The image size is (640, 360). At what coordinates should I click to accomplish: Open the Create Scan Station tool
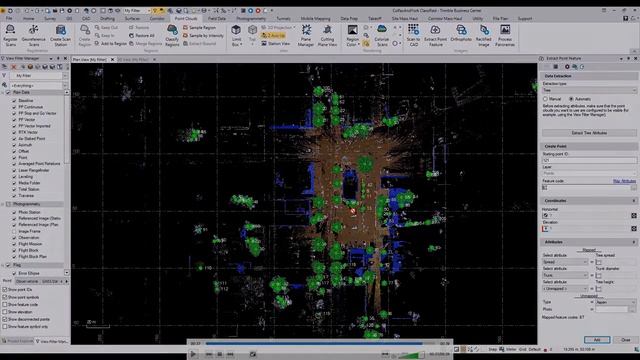coord(60,36)
